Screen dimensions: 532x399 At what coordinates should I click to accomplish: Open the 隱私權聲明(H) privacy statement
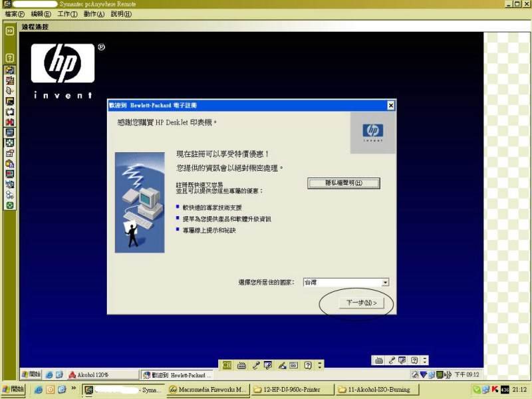click(344, 183)
